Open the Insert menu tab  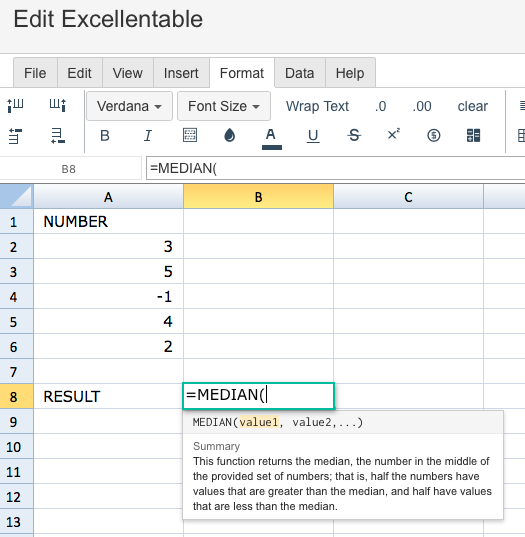[181, 73]
